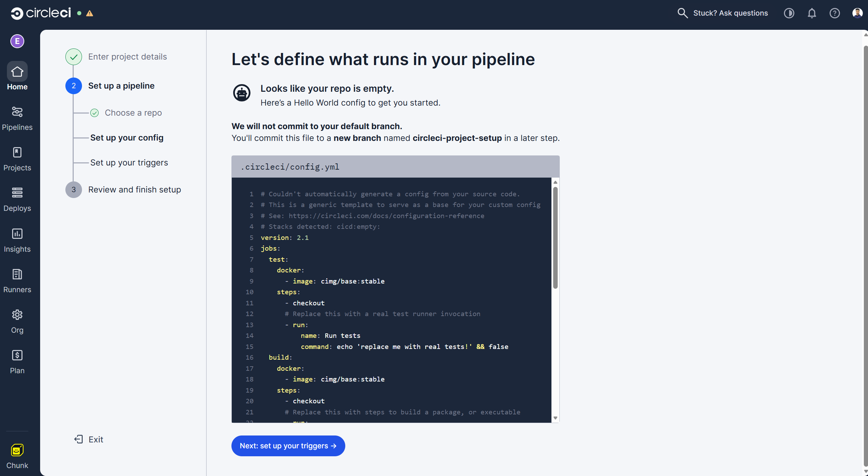The width and height of the screenshot is (868, 476).
Task: Click the small check beside Choose a repo
Action: [94, 113]
